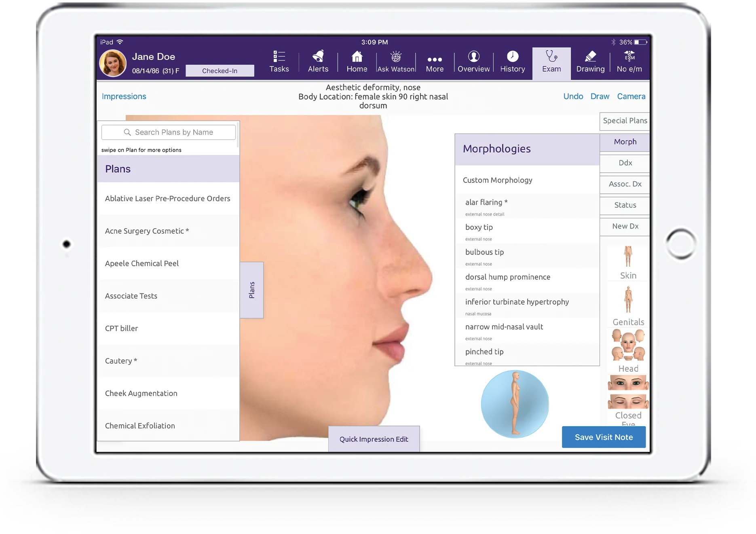Click the Undo link
The height and width of the screenshot is (534, 756).
pos(573,96)
